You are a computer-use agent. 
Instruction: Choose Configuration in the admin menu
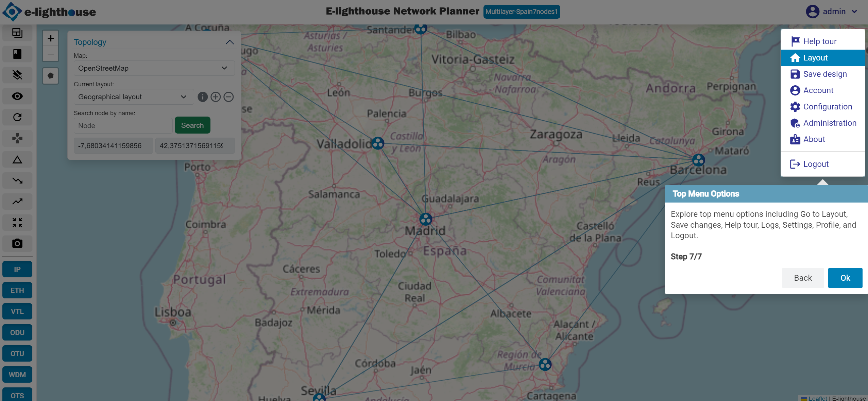pos(827,107)
